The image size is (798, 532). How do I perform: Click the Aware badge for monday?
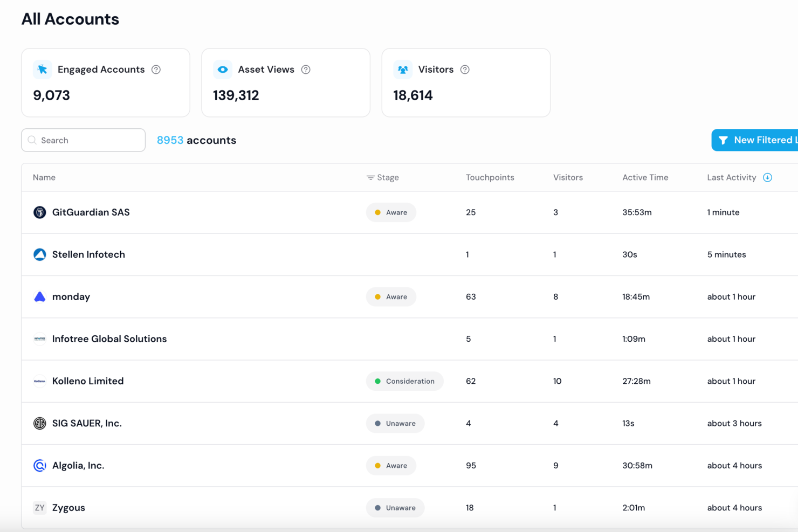click(391, 296)
